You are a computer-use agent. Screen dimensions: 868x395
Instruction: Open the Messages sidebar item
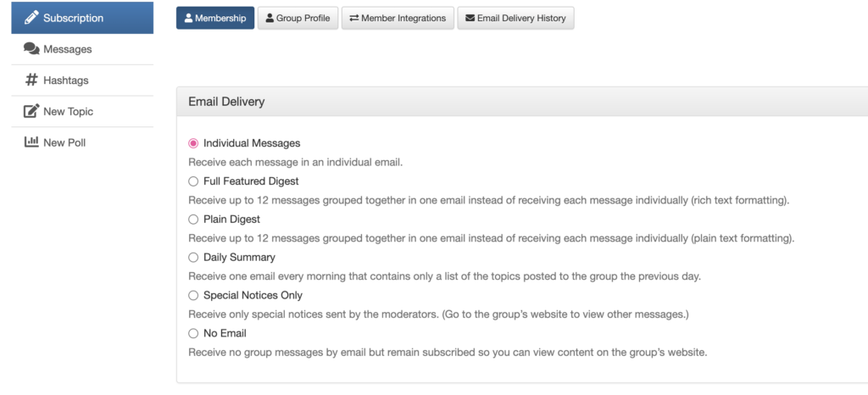click(67, 49)
